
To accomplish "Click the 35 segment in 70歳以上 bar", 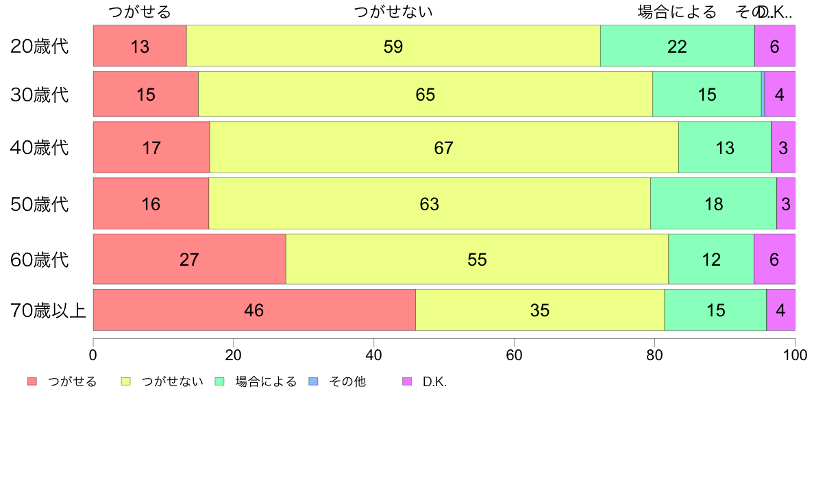I will [x=540, y=310].
